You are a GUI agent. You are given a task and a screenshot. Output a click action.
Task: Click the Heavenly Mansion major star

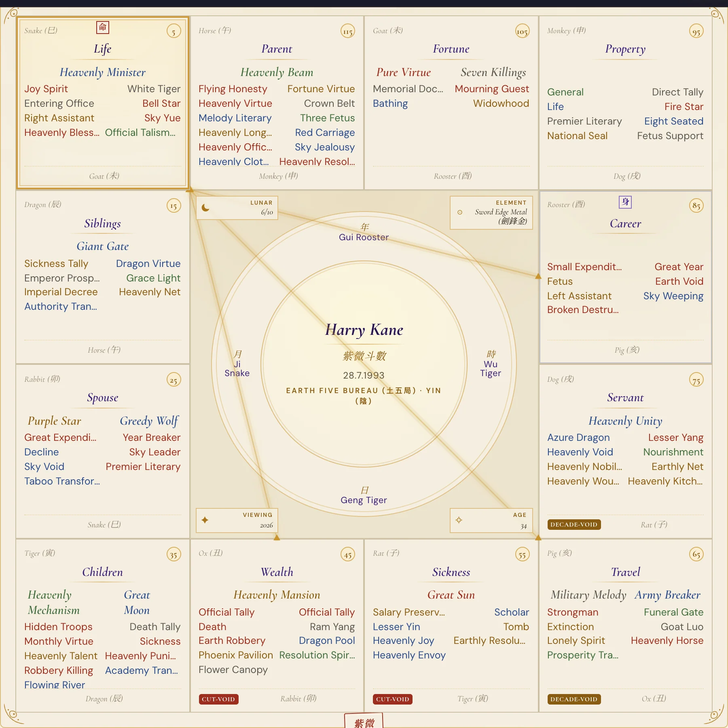(x=277, y=595)
